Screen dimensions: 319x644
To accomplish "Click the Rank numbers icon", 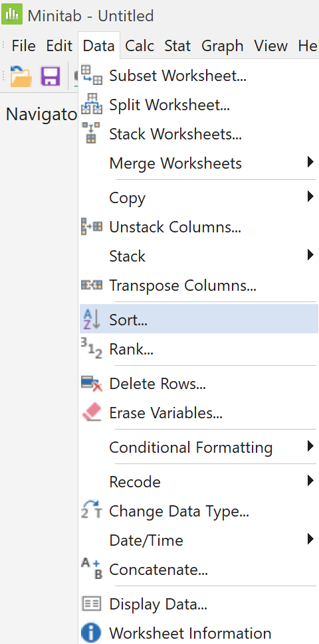I will [x=91, y=349].
